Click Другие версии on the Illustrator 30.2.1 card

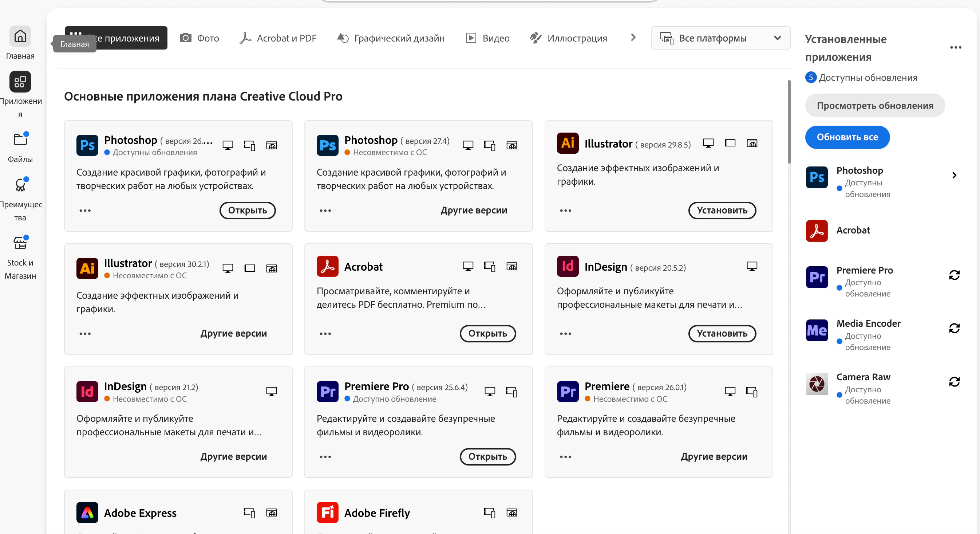point(234,334)
